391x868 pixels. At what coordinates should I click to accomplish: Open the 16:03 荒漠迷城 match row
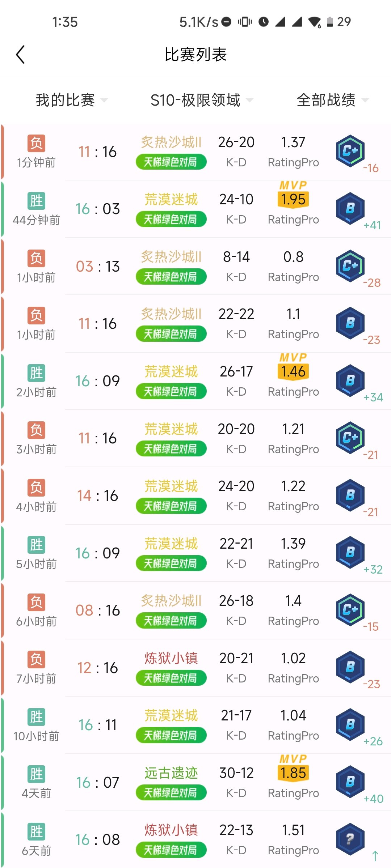pyautogui.click(x=195, y=209)
